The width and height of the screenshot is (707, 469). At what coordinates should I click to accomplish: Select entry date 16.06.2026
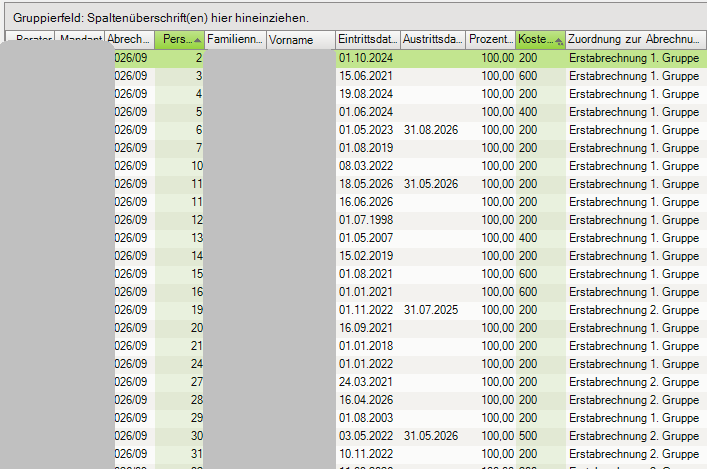(x=366, y=202)
